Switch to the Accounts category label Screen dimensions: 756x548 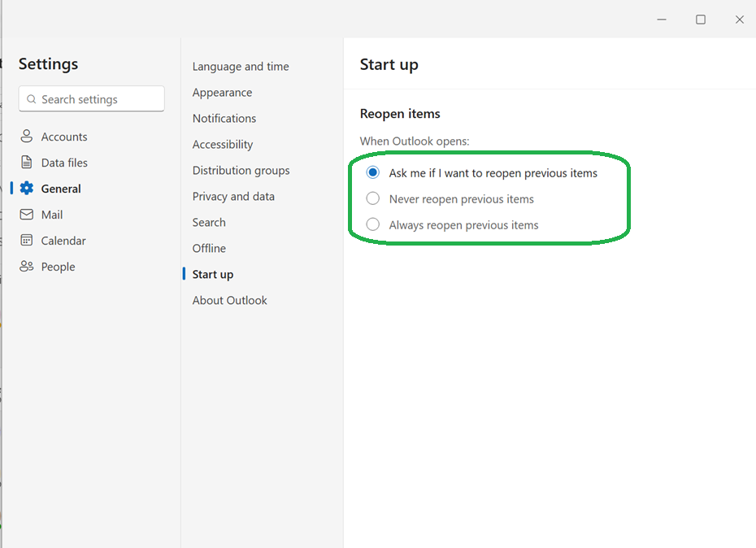64,137
